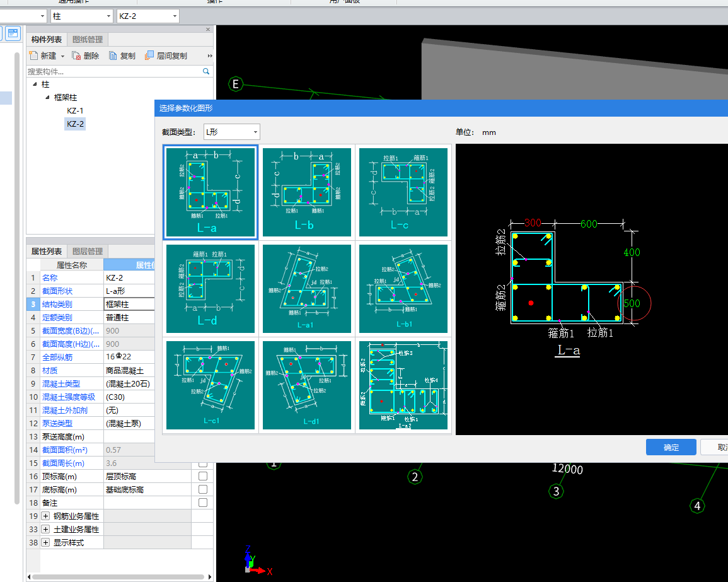Select the L-c1 section shape thumbnail
The height and width of the screenshot is (582, 728).
tap(211, 385)
